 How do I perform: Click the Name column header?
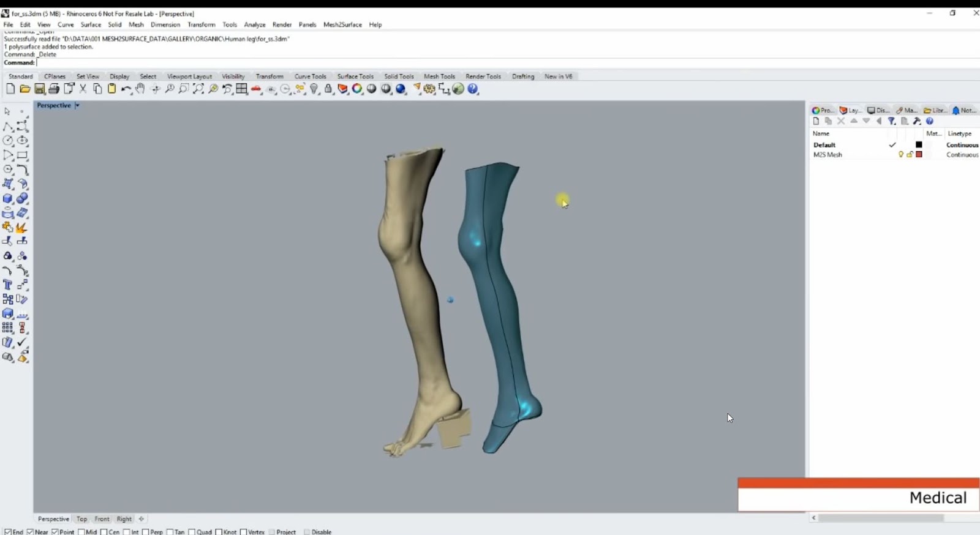point(821,133)
